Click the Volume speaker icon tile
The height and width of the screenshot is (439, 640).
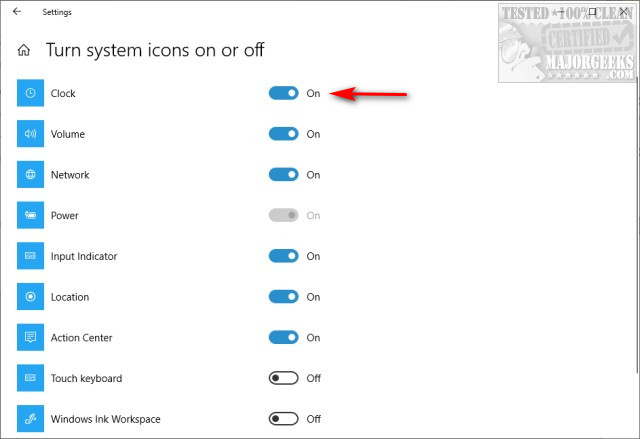(x=30, y=134)
